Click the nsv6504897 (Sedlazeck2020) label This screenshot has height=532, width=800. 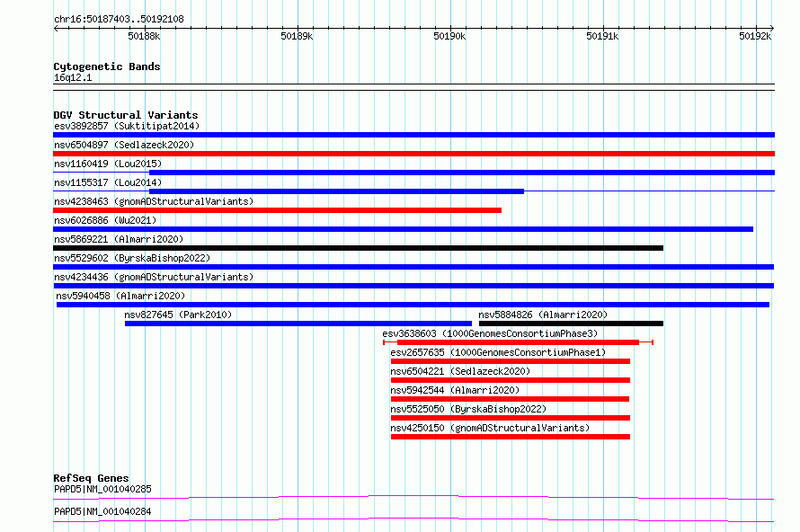[x=124, y=145]
